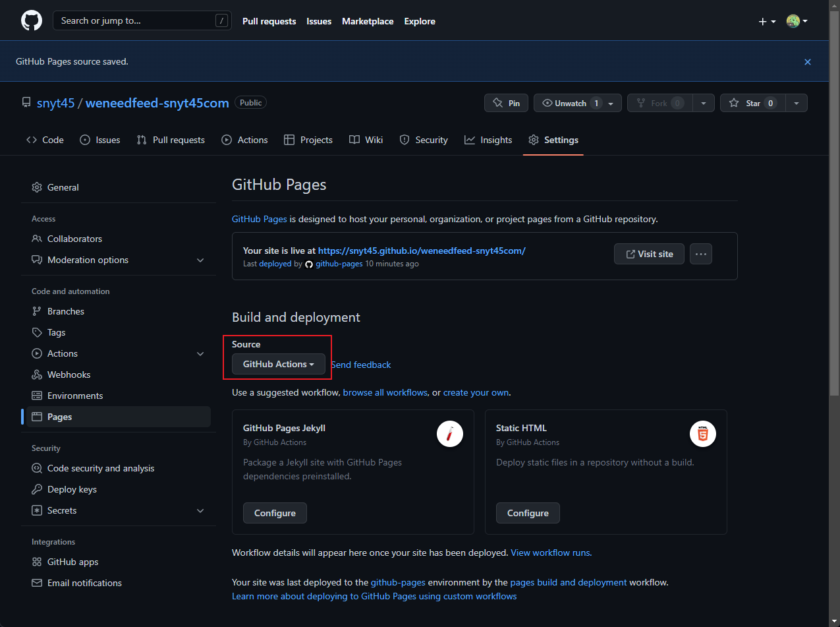Click the Static HTML5 logo icon

(703, 434)
